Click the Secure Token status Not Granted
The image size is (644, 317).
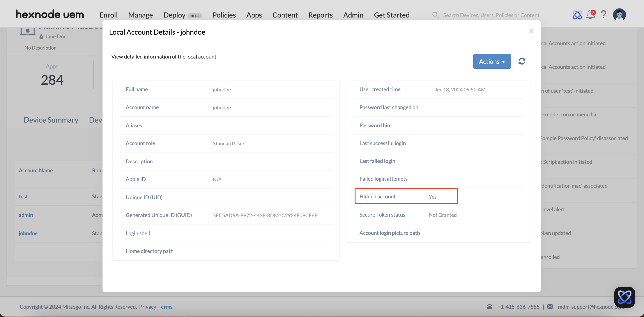tap(443, 215)
